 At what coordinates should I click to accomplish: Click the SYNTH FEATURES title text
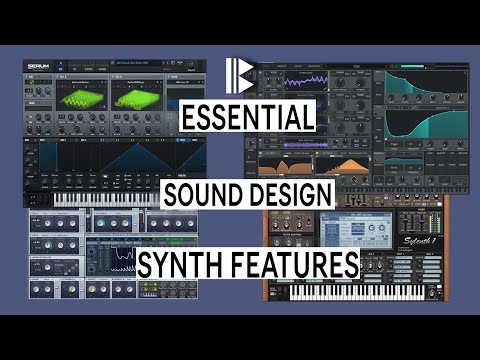point(248,264)
